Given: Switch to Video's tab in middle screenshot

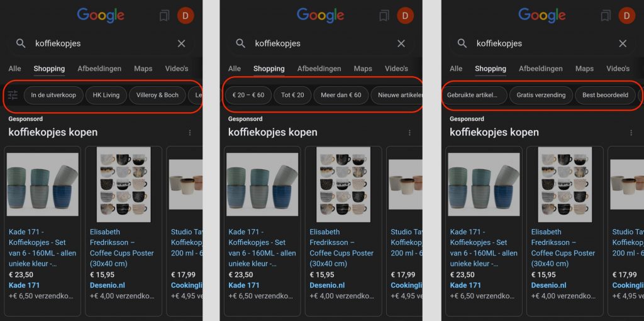Looking at the screenshot, I should click(x=396, y=69).
